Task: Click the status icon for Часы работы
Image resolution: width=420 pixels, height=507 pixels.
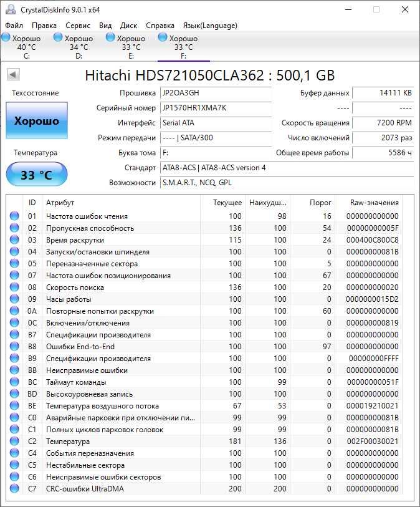Action: pyautogui.click(x=14, y=299)
